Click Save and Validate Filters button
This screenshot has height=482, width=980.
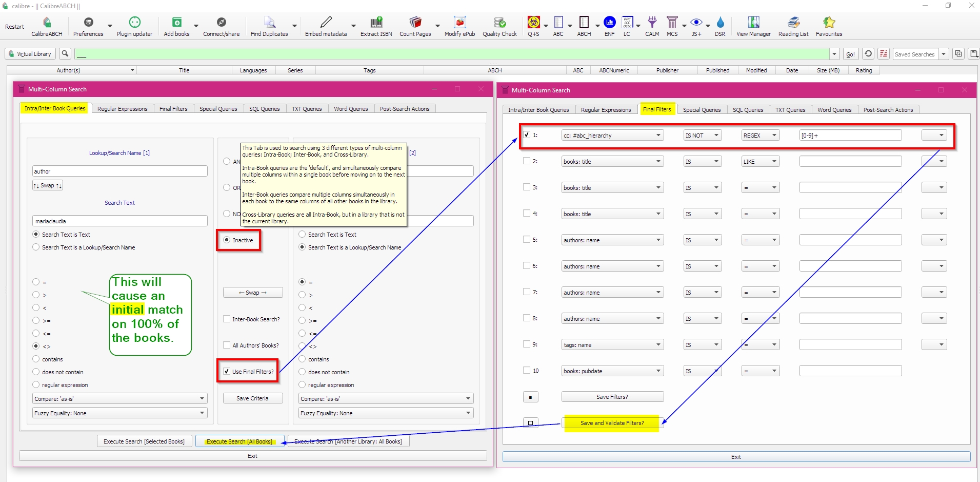612,423
